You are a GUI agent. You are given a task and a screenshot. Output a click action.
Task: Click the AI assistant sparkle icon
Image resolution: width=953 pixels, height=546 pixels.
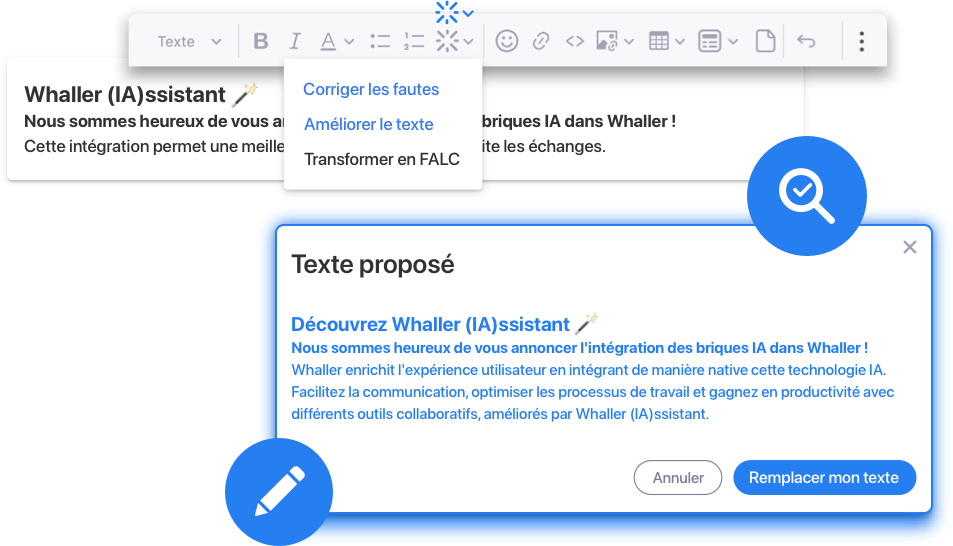pos(447,41)
